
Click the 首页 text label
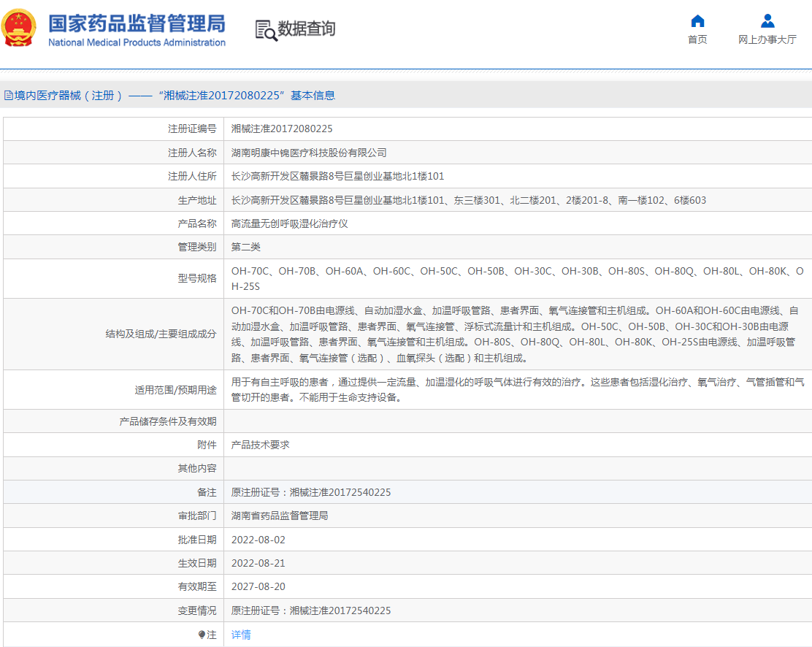[x=696, y=39]
